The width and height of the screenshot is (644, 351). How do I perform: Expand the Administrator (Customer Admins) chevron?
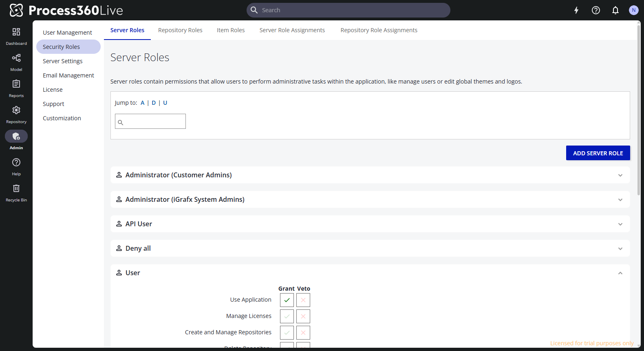tap(620, 175)
